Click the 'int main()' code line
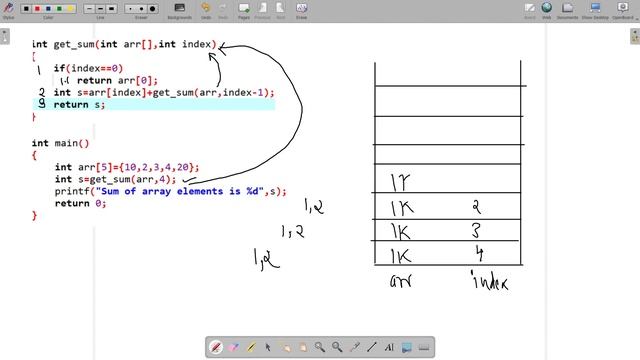 pyautogui.click(x=60, y=143)
